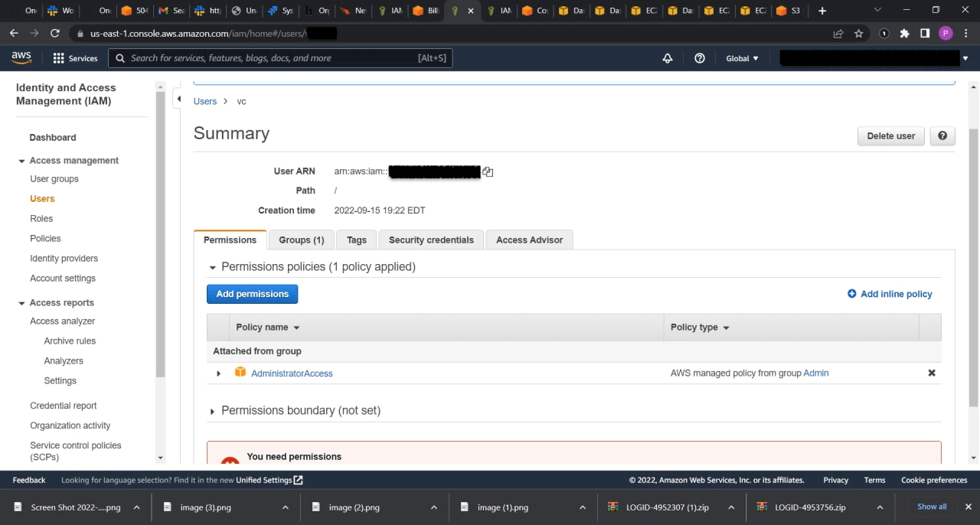Open options for LOGID-4953756.zip download

click(x=880, y=507)
